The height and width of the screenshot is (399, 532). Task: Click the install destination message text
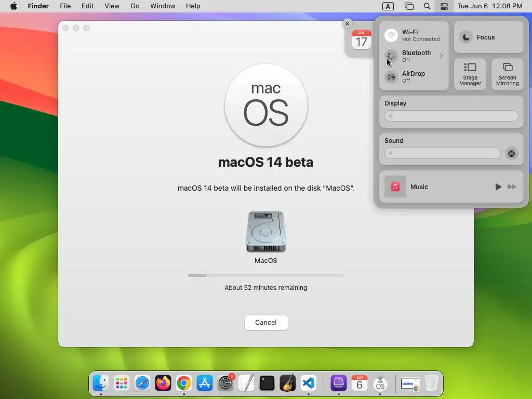(265, 188)
